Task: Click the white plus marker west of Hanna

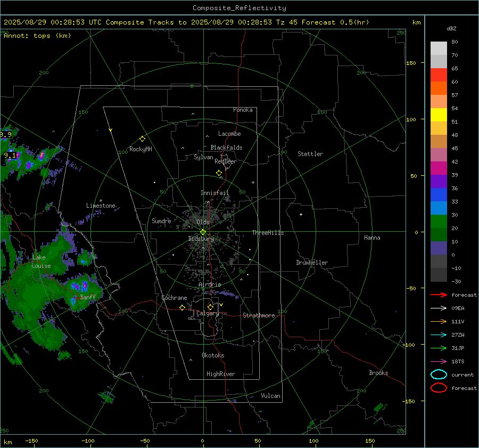Action: [301, 214]
